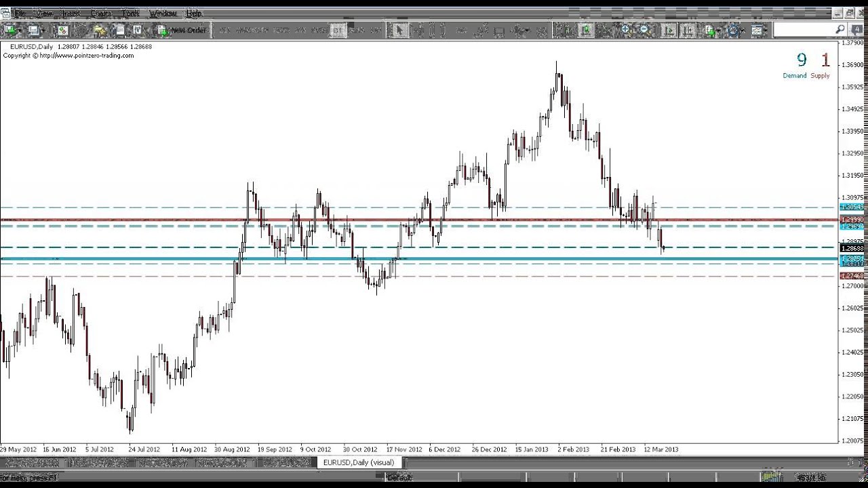Image resolution: width=868 pixels, height=488 pixels.
Task: Open the Tools menu
Action: [x=131, y=13]
